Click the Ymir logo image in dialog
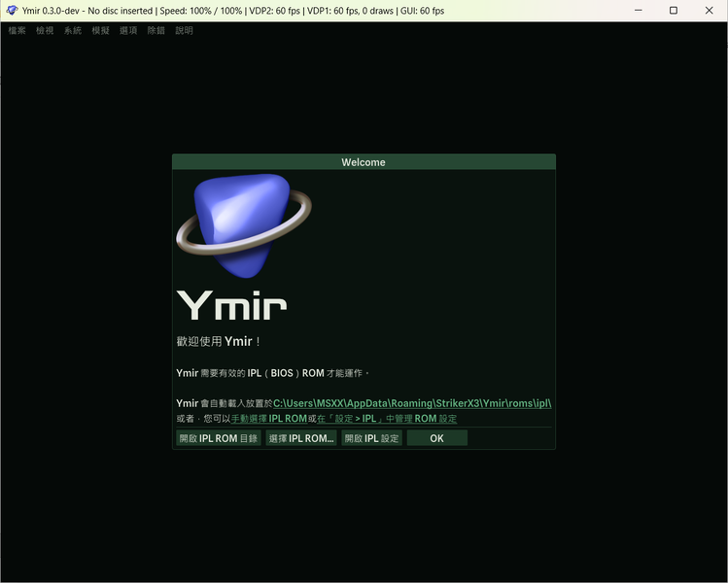The image size is (728, 583). coord(244,225)
